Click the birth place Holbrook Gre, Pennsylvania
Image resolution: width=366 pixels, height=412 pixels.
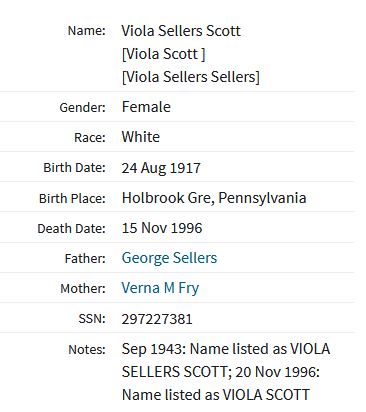pos(214,198)
